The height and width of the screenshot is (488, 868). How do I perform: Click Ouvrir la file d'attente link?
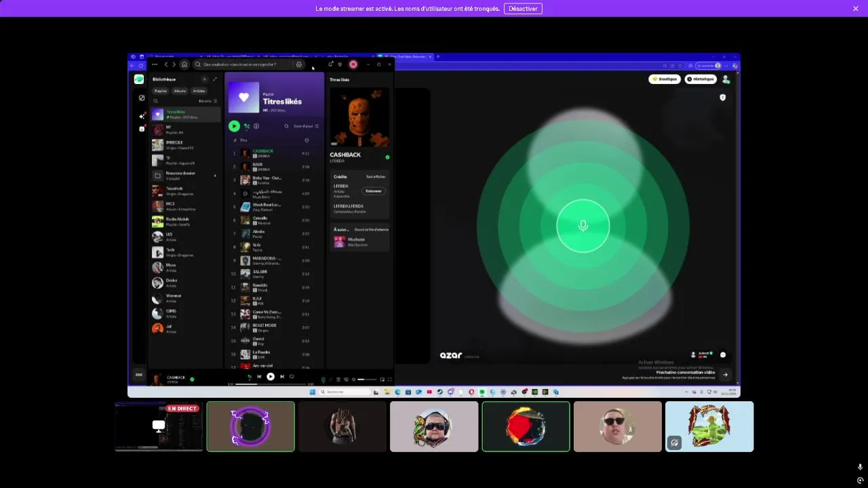tap(372, 230)
